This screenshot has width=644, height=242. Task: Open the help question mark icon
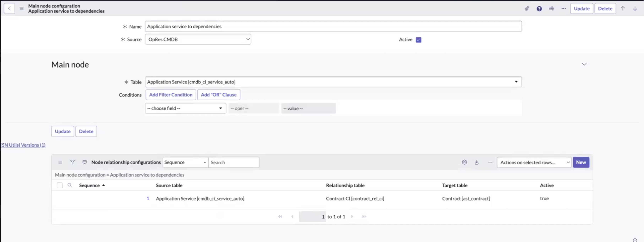pos(539,9)
